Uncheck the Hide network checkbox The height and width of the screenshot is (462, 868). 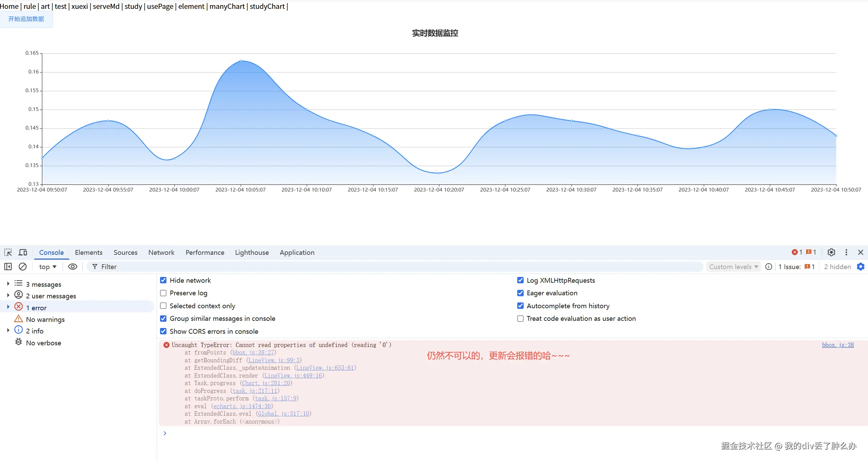(x=163, y=280)
